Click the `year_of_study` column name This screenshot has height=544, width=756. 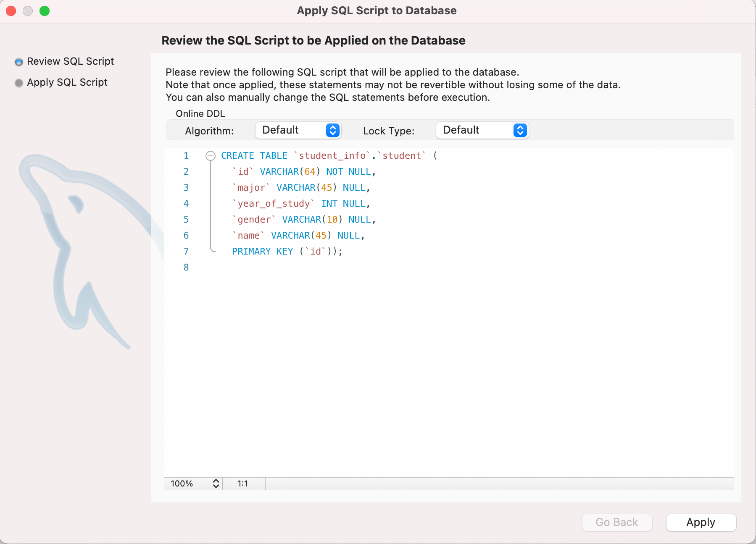274,204
